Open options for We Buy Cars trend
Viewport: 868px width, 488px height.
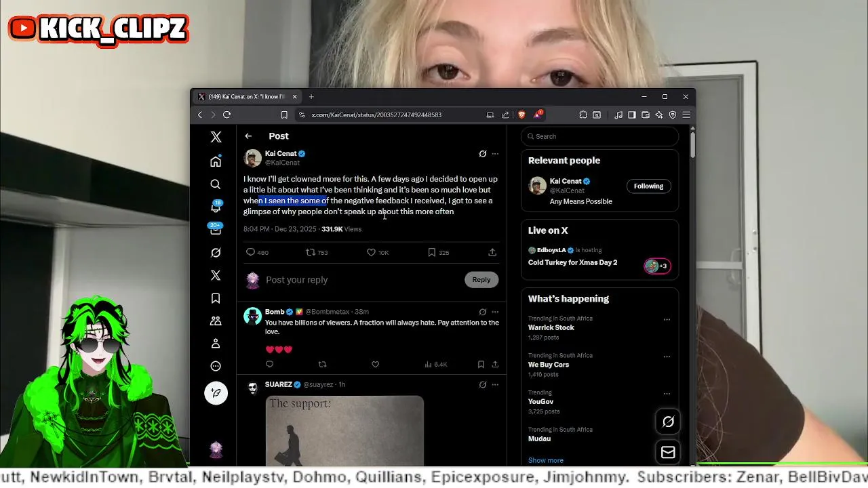click(x=667, y=357)
